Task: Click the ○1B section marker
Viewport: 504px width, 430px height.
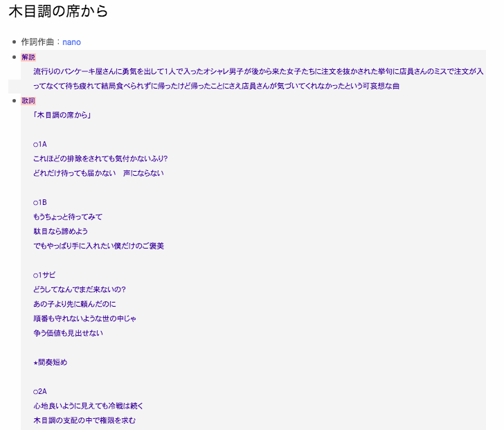Action: coord(40,202)
